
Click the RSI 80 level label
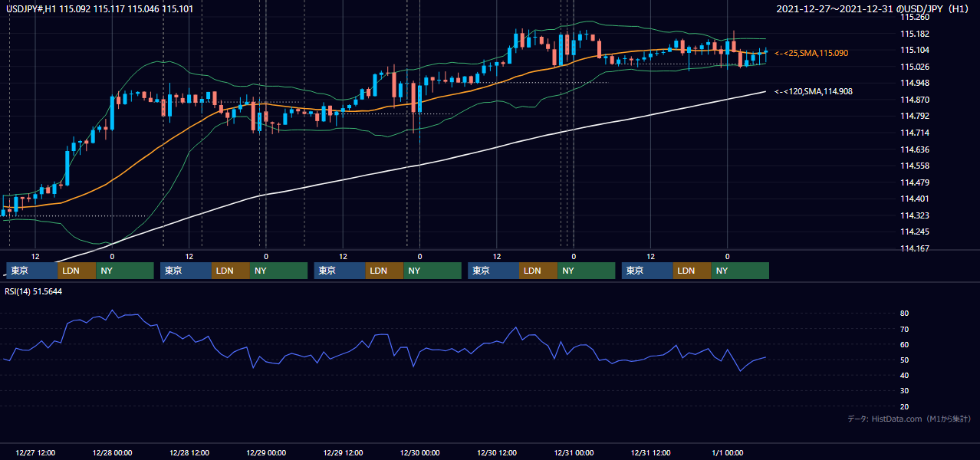pos(905,314)
